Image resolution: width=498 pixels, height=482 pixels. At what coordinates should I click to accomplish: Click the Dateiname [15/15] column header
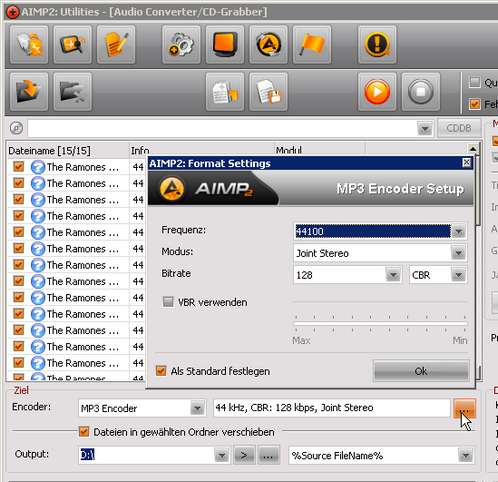[x=67, y=151]
